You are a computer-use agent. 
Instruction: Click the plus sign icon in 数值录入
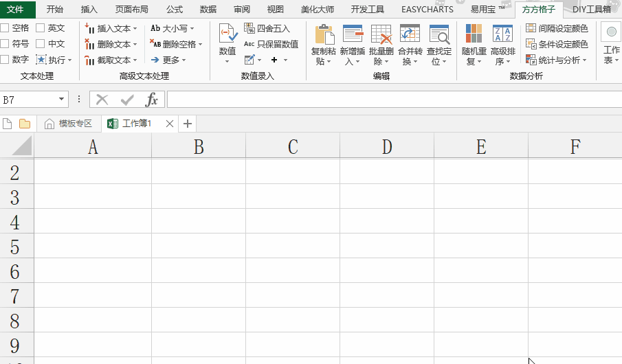coord(274,60)
